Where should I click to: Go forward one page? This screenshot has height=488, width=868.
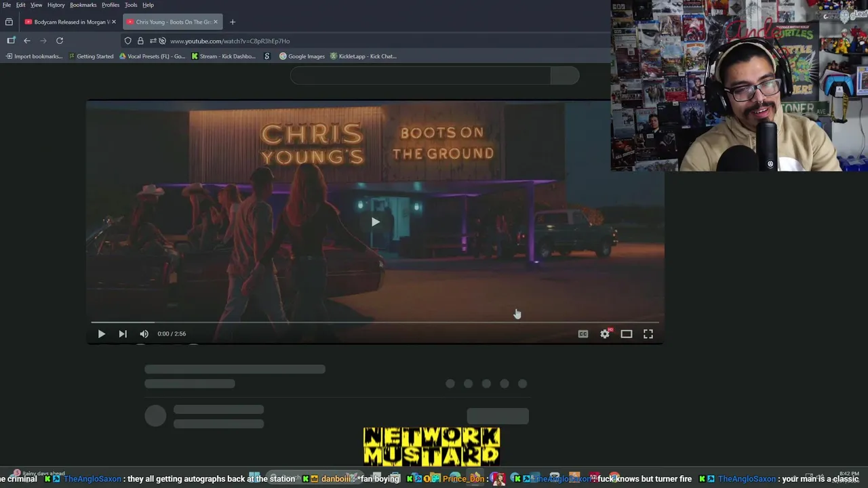pos(43,41)
